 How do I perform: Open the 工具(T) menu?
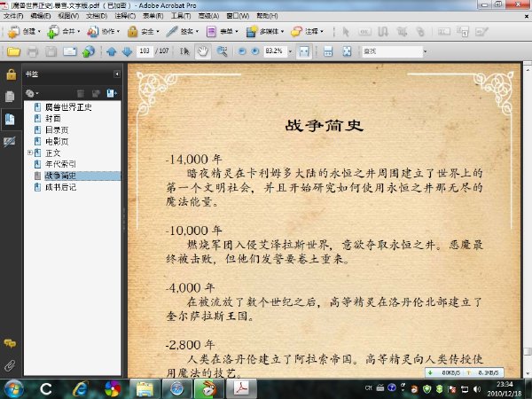pos(181,16)
